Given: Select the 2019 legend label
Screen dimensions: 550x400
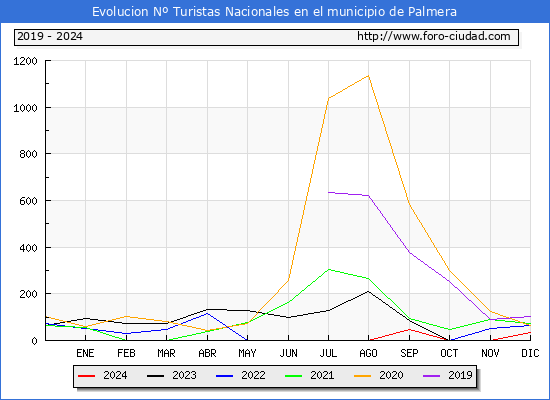Looking at the screenshot, I should tap(460, 375).
